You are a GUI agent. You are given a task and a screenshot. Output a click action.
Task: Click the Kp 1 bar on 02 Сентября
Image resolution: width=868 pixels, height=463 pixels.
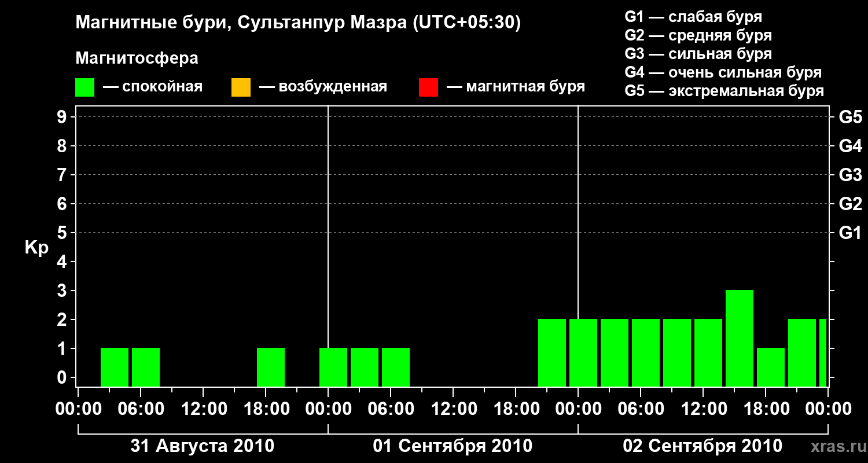coord(771,367)
